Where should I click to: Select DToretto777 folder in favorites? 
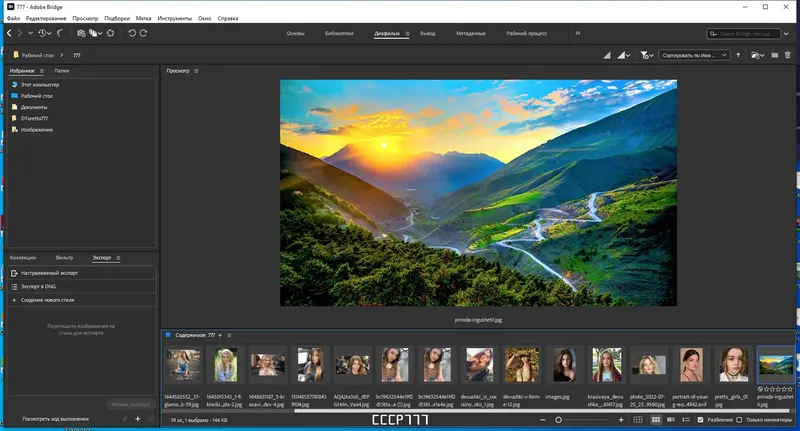[34, 118]
